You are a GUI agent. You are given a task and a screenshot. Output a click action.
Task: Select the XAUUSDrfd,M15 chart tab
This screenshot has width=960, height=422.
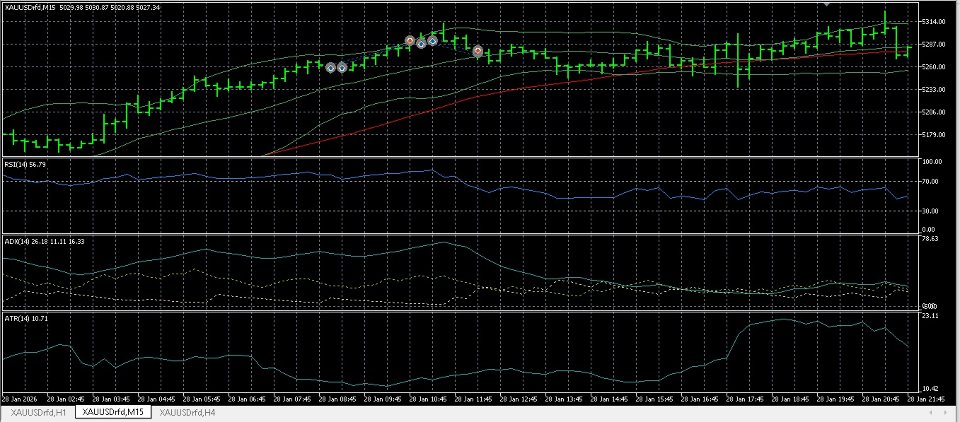pyautogui.click(x=113, y=413)
